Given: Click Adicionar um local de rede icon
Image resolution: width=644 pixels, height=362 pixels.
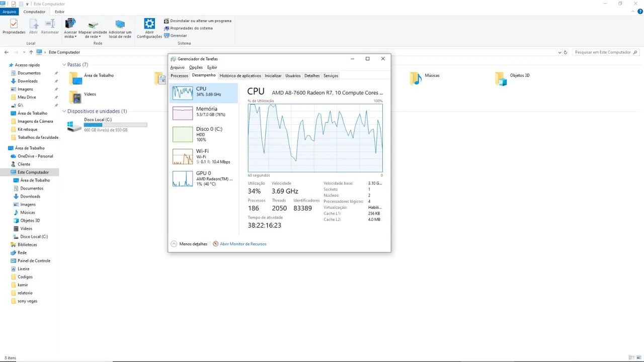Looking at the screenshot, I should pyautogui.click(x=120, y=24).
